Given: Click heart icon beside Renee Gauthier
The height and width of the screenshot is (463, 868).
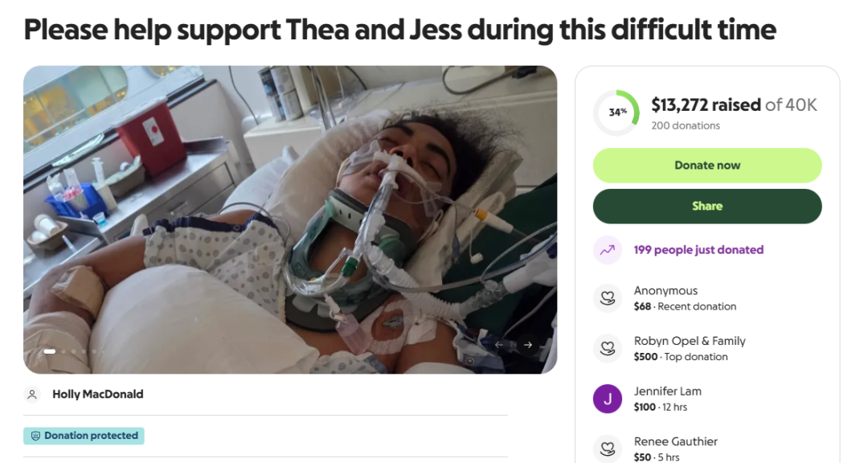Looking at the screenshot, I should [x=608, y=449].
